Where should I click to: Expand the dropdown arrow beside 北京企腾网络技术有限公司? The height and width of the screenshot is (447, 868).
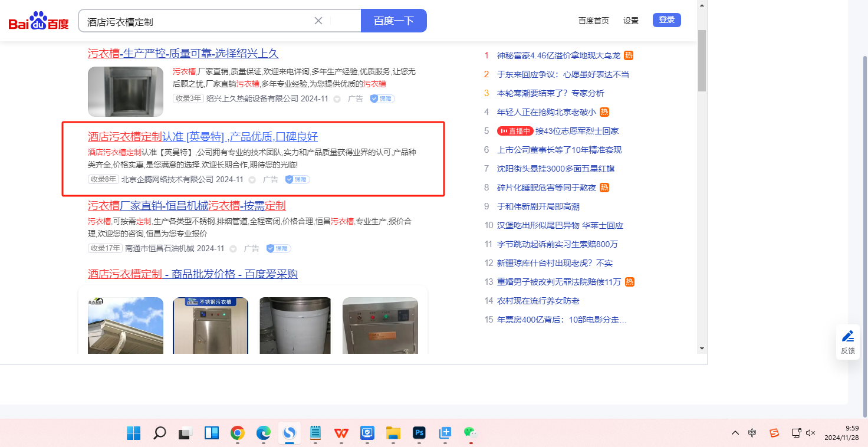(x=252, y=180)
